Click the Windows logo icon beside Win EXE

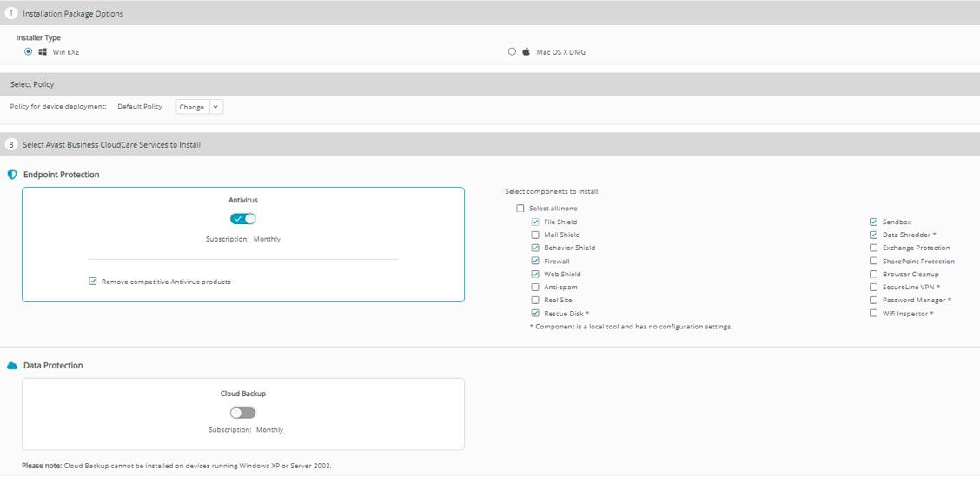(43, 52)
